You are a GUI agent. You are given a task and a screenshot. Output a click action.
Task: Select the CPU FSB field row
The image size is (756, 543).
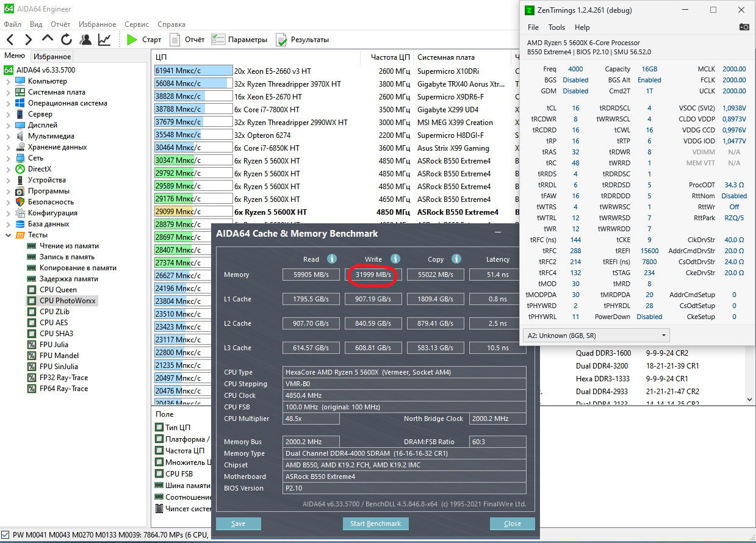click(182, 473)
